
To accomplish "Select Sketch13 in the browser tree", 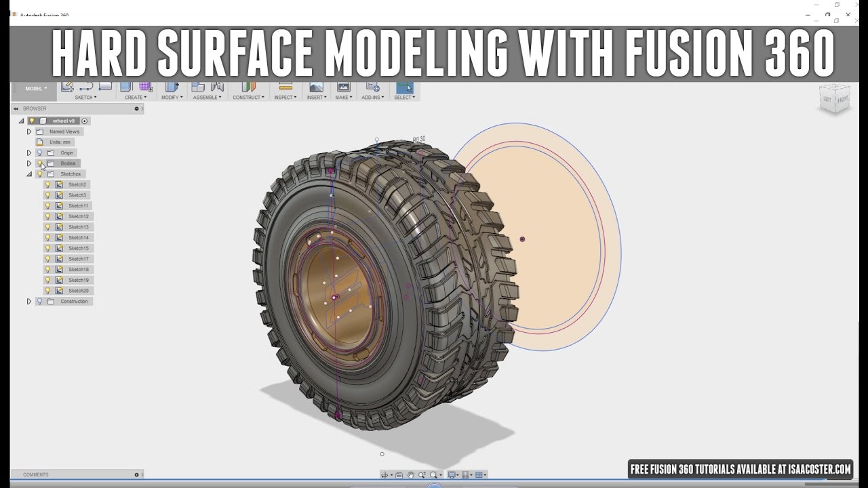I will click(79, 227).
